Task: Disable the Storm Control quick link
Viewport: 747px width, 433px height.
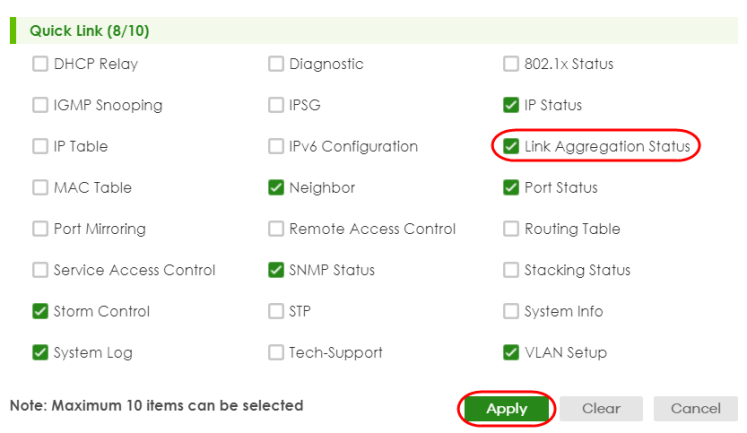Action: coord(40,311)
